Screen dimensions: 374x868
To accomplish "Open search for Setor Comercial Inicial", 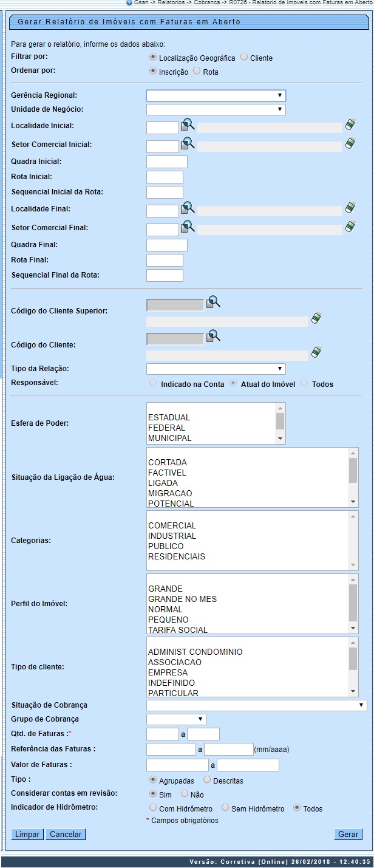I will pyautogui.click(x=188, y=144).
